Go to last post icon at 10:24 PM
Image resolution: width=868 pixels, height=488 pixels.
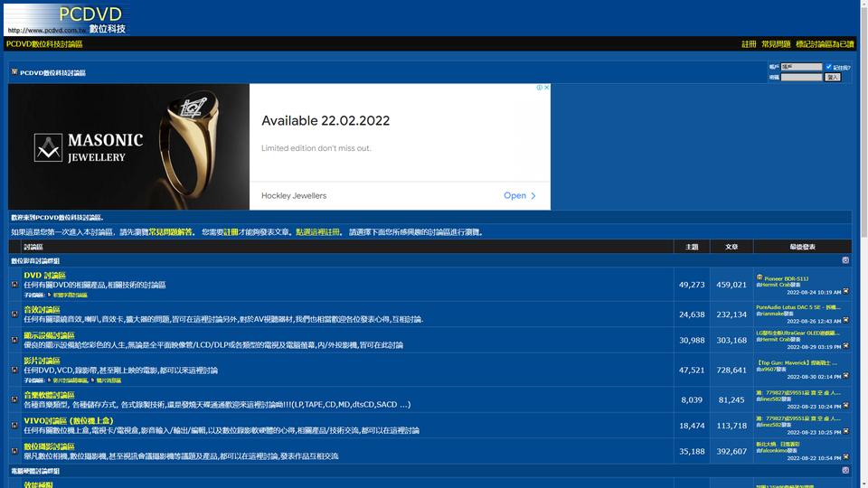(846, 406)
